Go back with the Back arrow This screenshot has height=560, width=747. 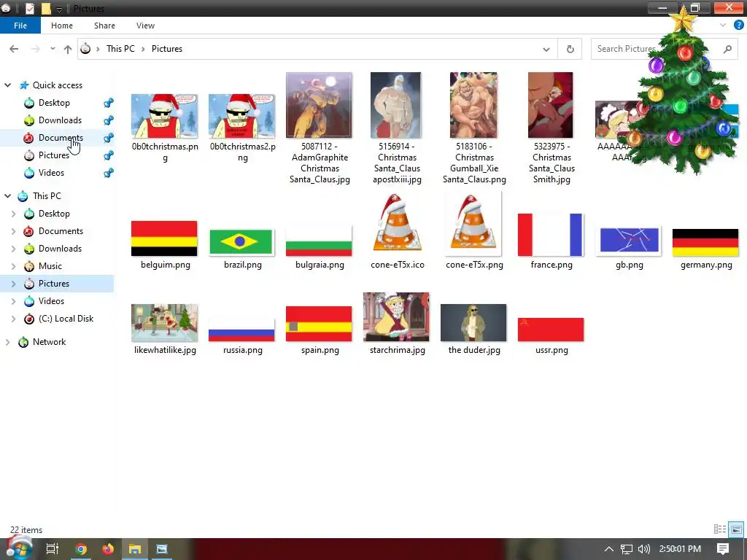tap(14, 49)
